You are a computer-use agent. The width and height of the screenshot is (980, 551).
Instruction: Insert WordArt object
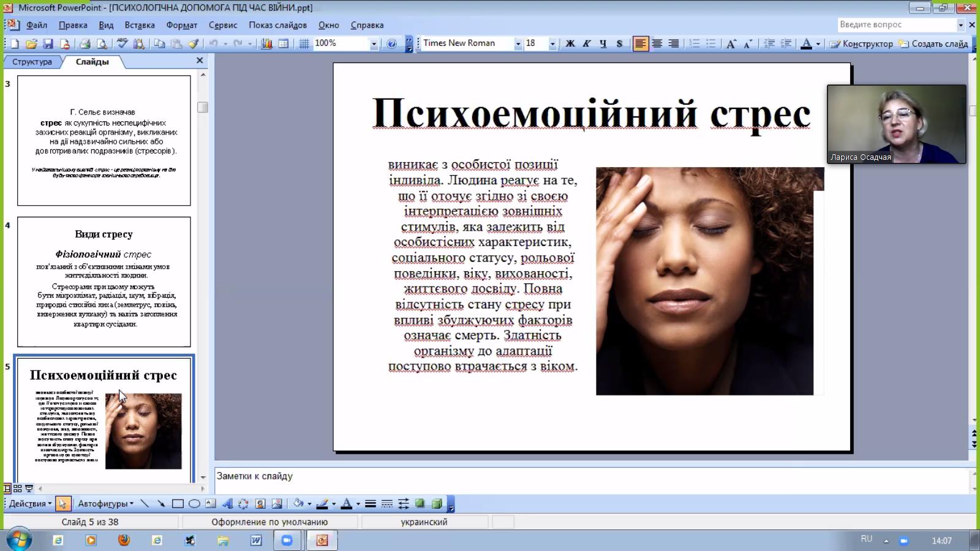pos(227,504)
